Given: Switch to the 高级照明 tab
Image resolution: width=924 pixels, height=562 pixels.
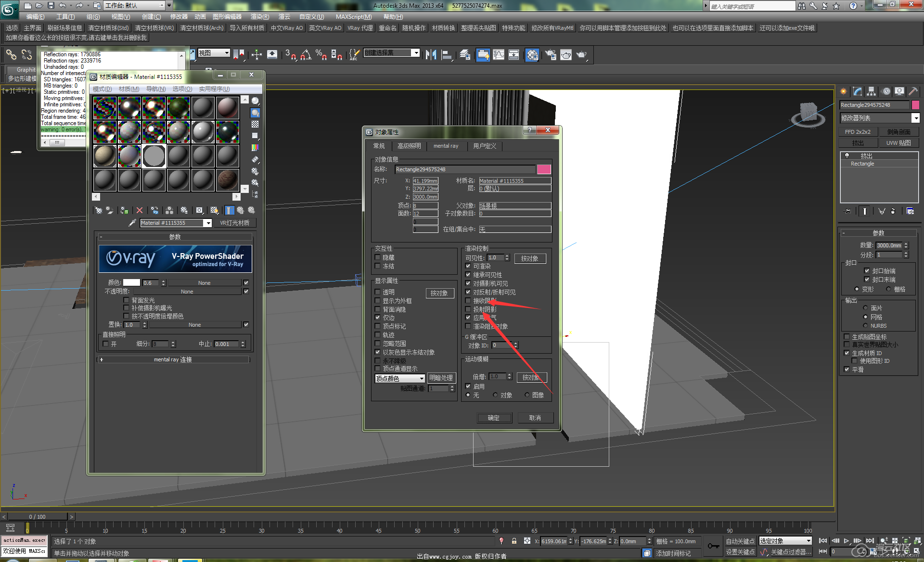Looking at the screenshot, I should tap(409, 146).
